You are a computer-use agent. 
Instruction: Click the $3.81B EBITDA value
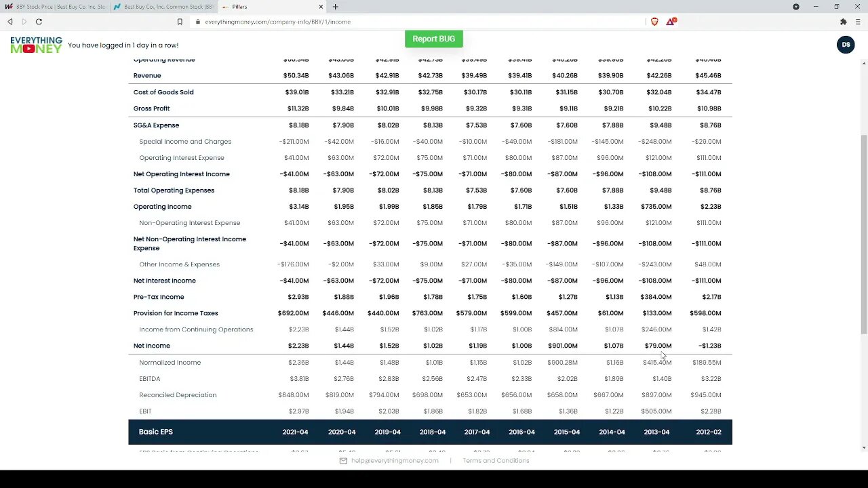tap(299, 379)
